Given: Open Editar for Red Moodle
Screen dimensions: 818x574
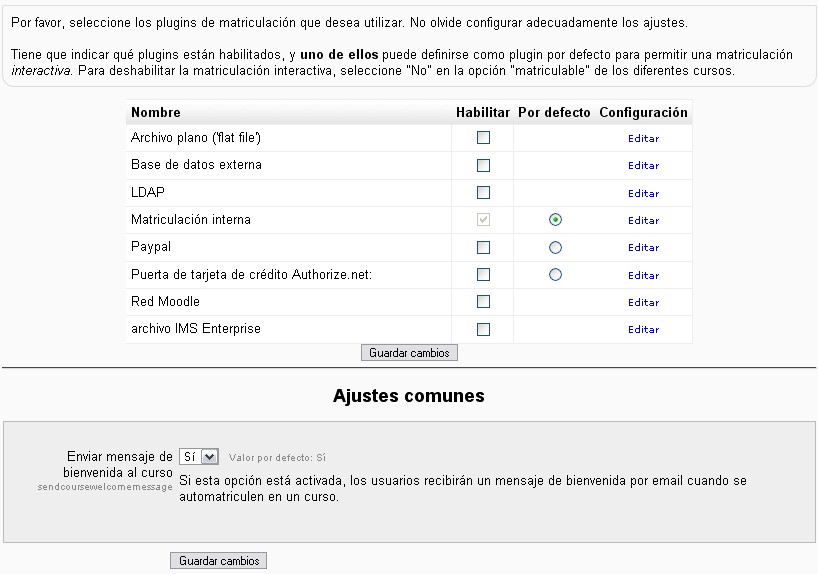Looking at the screenshot, I should click(643, 303).
